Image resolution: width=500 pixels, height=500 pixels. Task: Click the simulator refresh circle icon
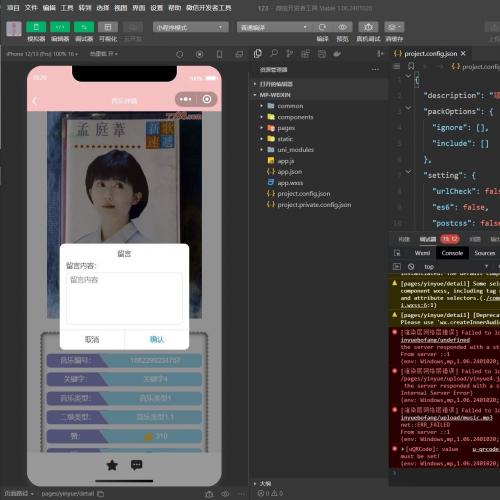(180, 54)
